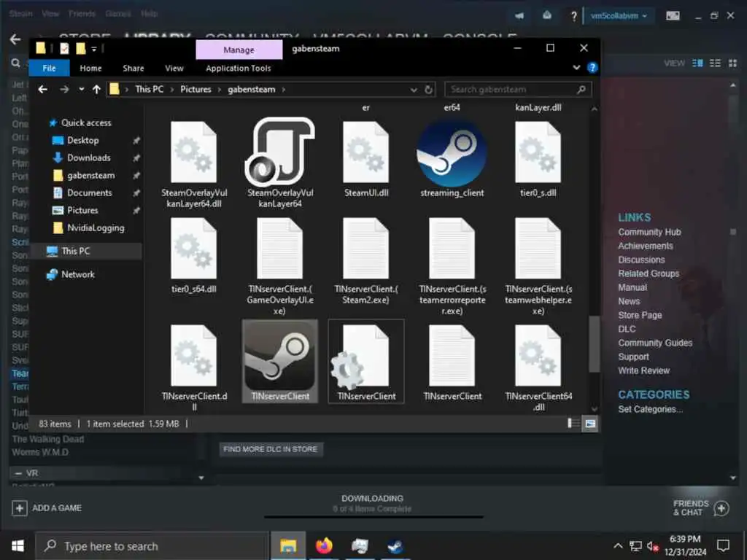Open the Quick Access Toolbar customize dropdown
The width and height of the screenshot is (747, 560).
[x=94, y=49]
